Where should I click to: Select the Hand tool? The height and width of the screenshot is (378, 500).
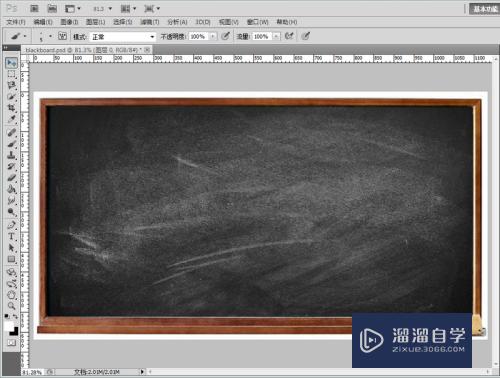11,295
